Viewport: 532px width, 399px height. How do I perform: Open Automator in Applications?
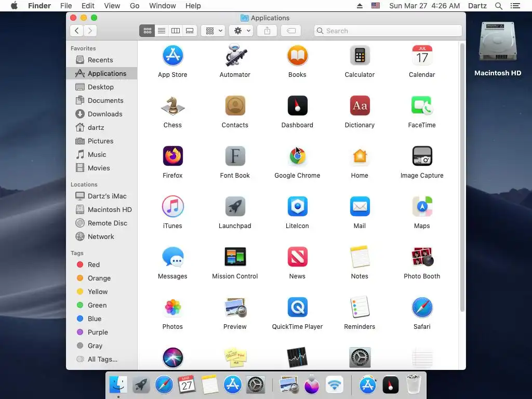coord(235,55)
